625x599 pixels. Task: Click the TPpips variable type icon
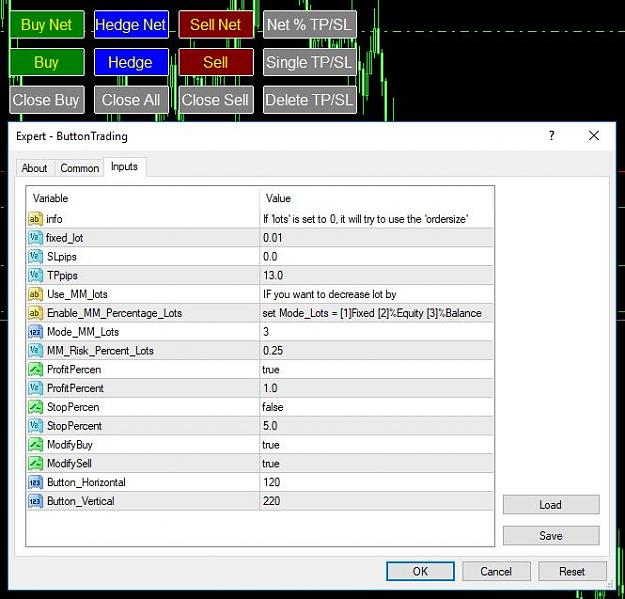click(x=35, y=275)
